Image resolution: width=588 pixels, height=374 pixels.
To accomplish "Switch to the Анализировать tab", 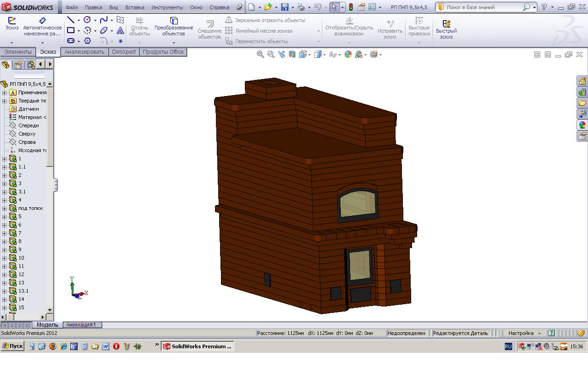I will [85, 52].
